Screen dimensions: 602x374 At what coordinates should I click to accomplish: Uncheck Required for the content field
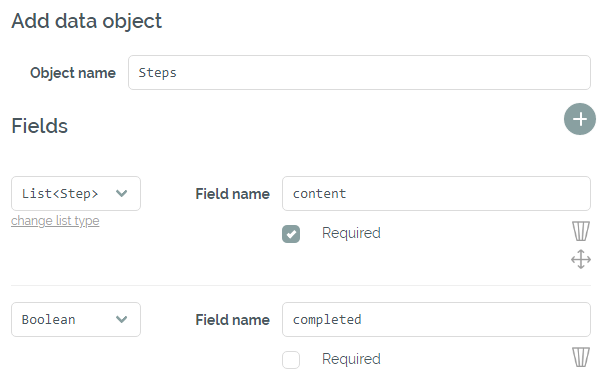click(291, 234)
